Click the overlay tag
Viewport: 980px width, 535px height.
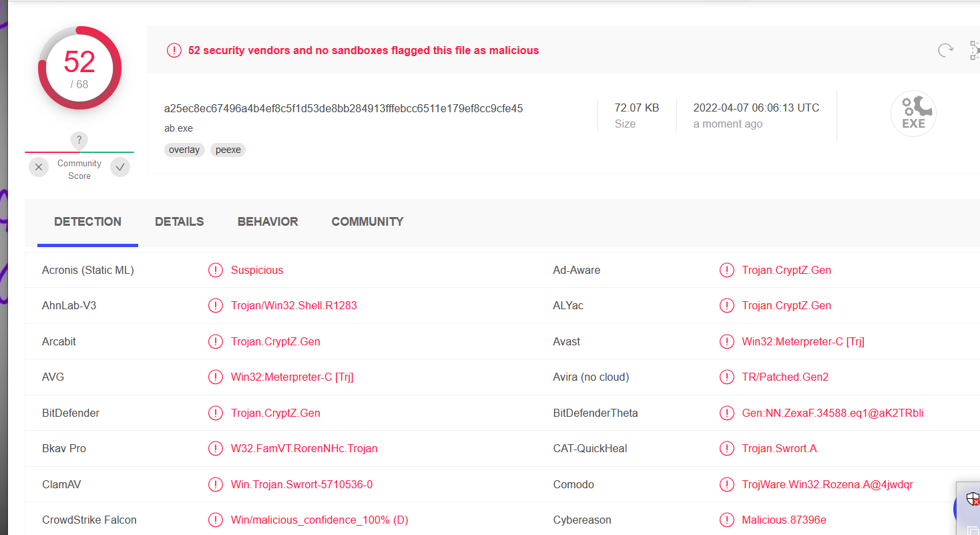(184, 150)
